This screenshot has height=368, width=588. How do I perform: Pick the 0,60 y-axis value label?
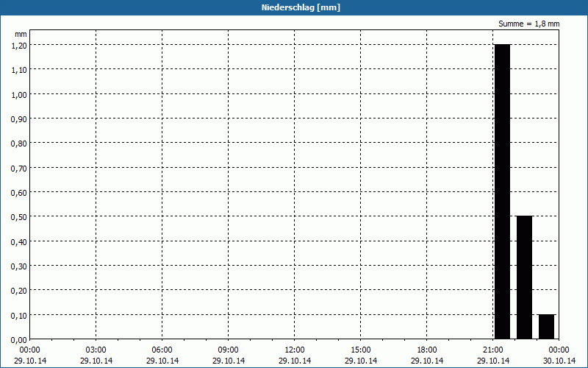(x=19, y=193)
